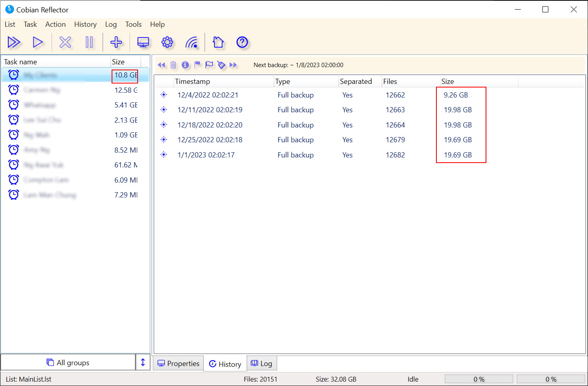Select the task clock icon sized 1.09 GB

[14, 135]
